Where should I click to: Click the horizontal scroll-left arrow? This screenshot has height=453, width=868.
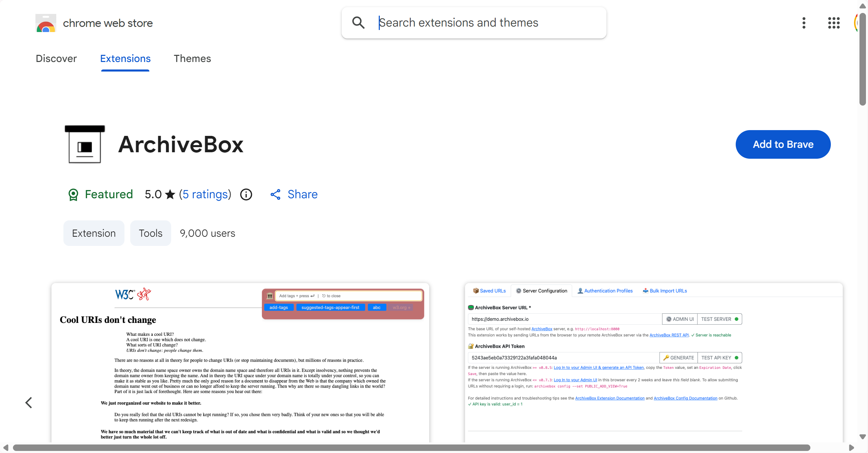(5, 448)
